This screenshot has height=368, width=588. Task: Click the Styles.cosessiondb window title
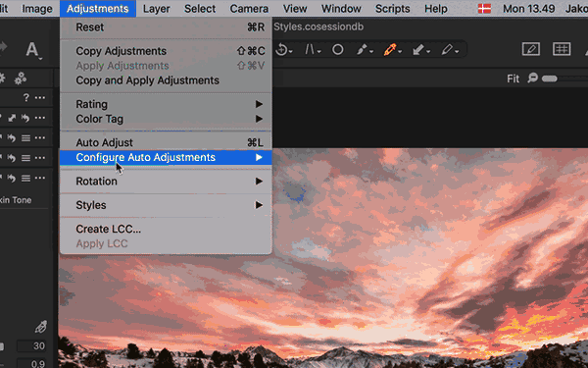[318, 26]
